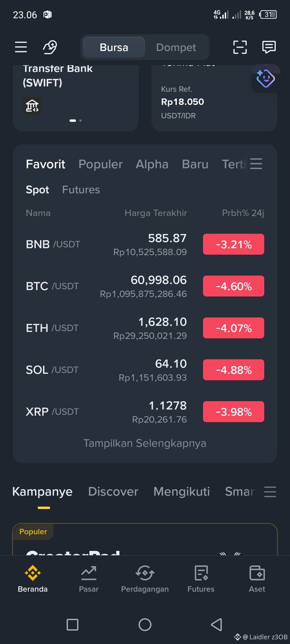Select the Bursa toggle option
The width and height of the screenshot is (290, 644).
[114, 47]
